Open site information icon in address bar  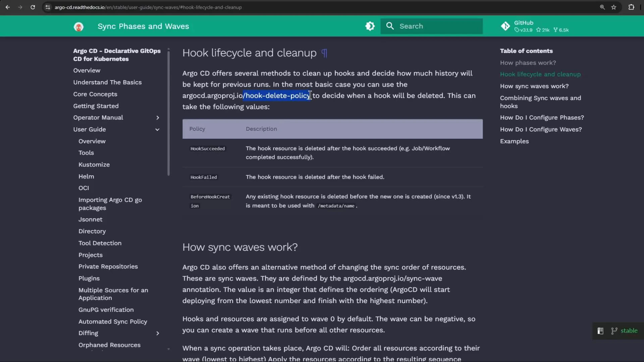click(x=48, y=7)
